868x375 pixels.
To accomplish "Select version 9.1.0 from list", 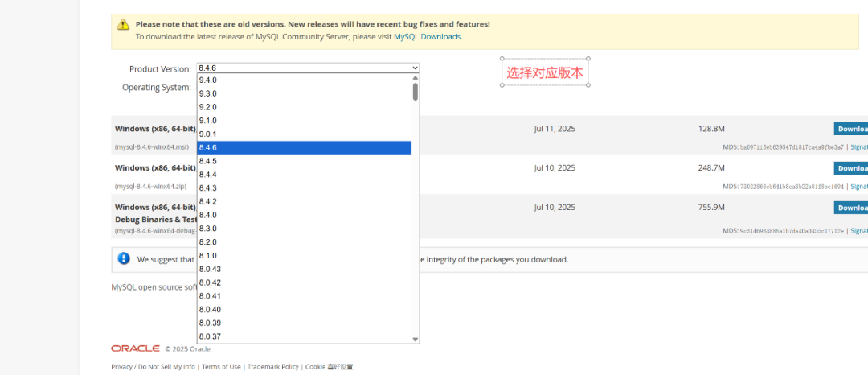I will 304,121.
